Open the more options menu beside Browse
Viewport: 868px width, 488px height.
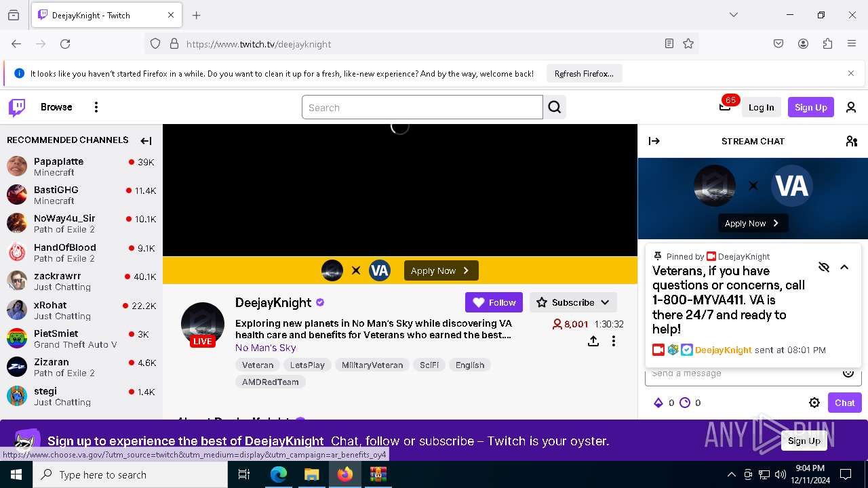(x=96, y=107)
